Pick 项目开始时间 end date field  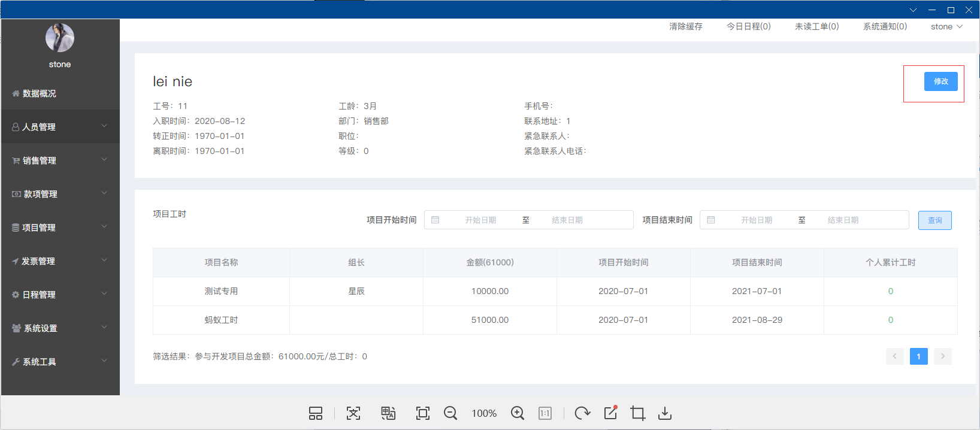(567, 220)
